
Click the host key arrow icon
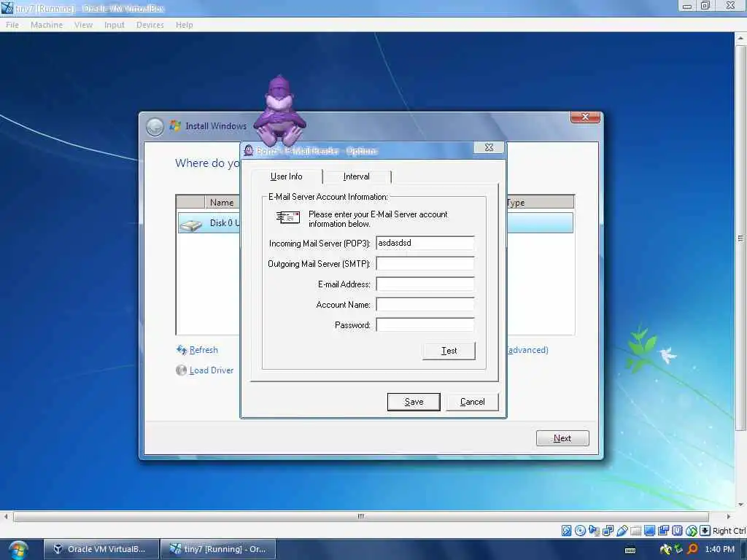pos(705,531)
